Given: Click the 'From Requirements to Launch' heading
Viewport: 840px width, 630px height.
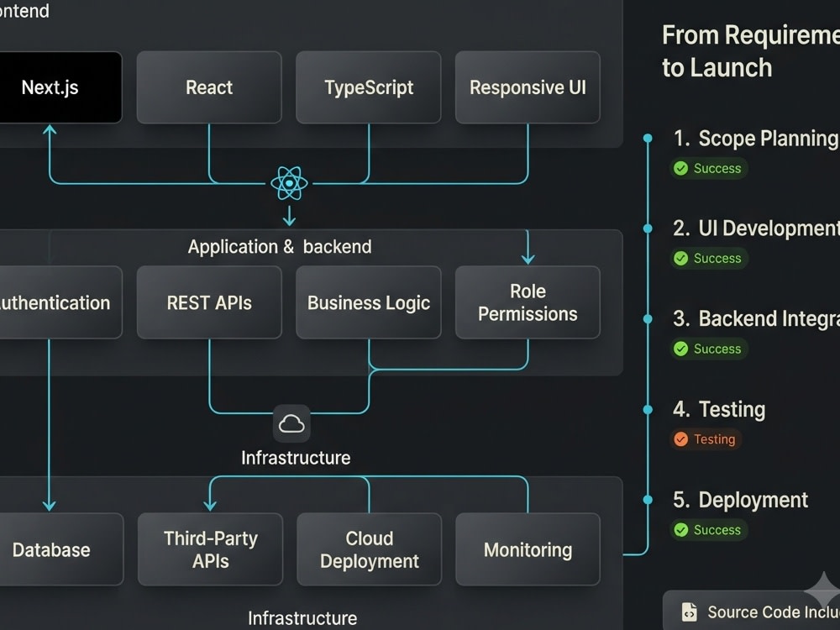Looking at the screenshot, I should 751,51.
